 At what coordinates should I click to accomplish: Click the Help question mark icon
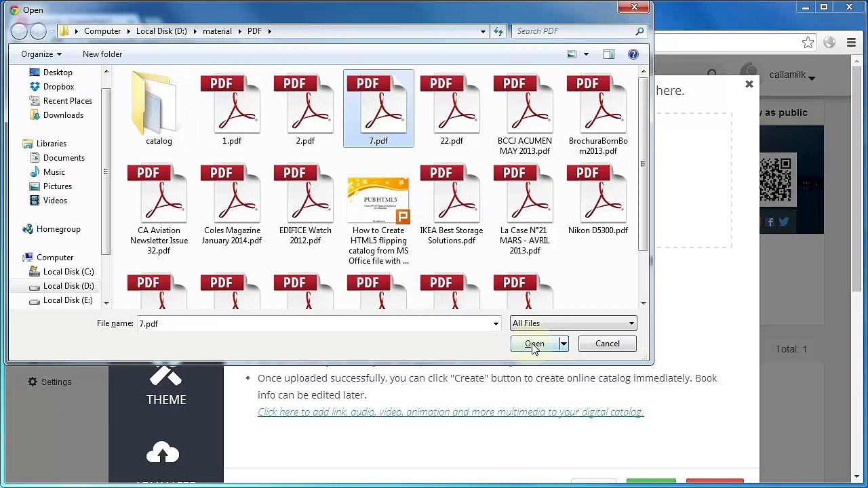(x=633, y=54)
